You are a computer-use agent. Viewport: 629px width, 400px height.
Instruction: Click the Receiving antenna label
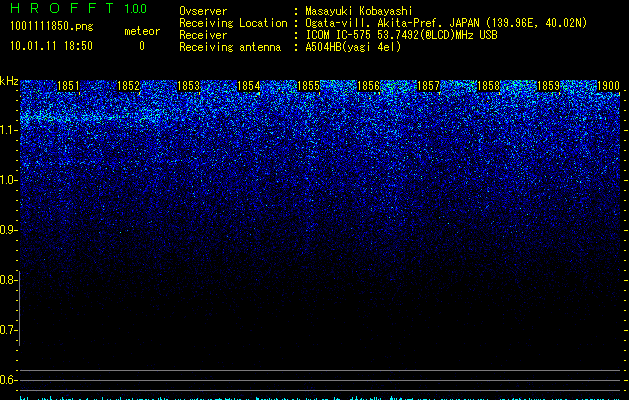[x=230, y=47]
